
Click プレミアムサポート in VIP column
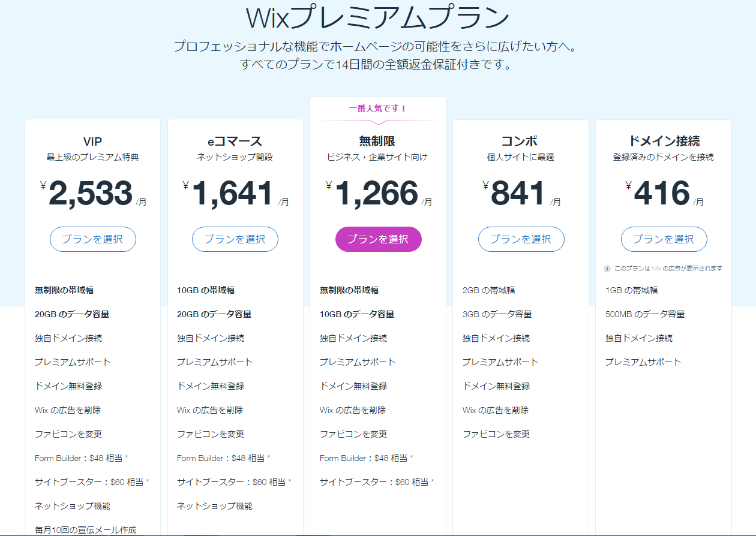73,362
